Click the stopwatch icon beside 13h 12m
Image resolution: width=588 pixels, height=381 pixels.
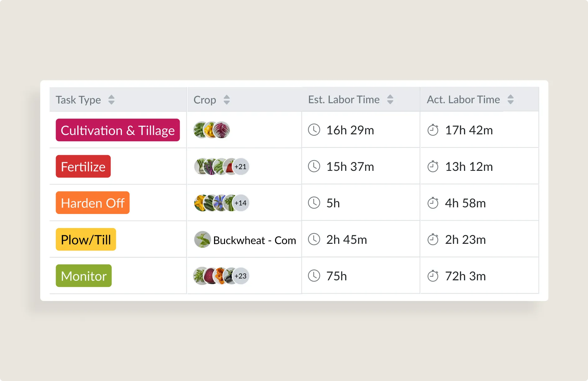coord(434,166)
